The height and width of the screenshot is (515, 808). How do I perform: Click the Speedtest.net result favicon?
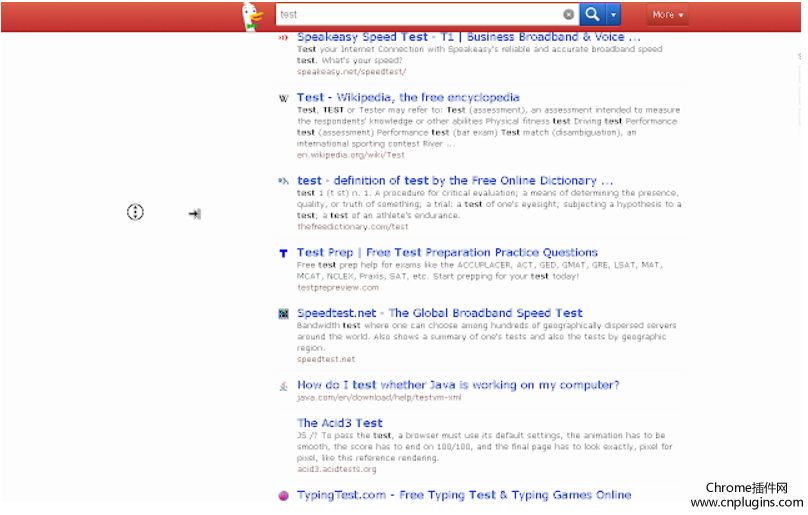(283, 313)
